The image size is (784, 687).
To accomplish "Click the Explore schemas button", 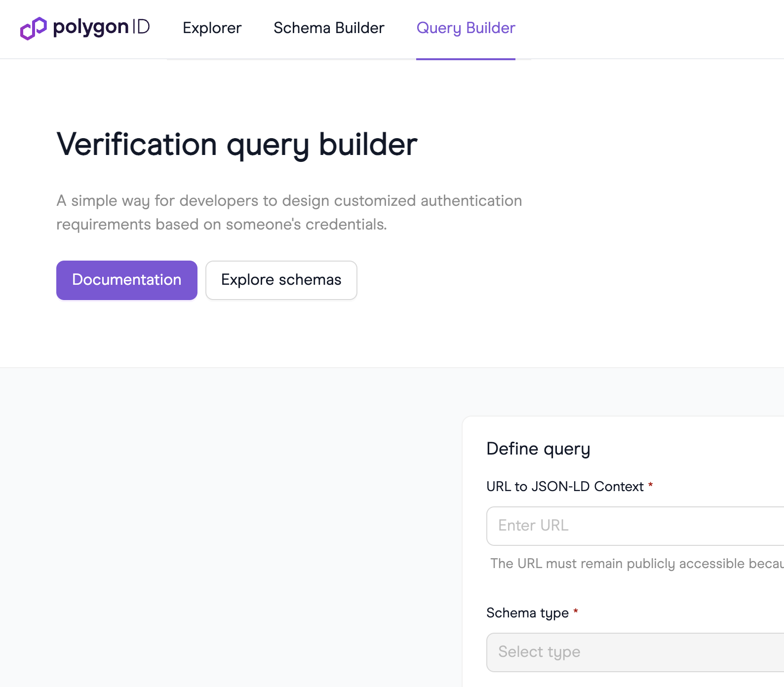I will point(281,280).
